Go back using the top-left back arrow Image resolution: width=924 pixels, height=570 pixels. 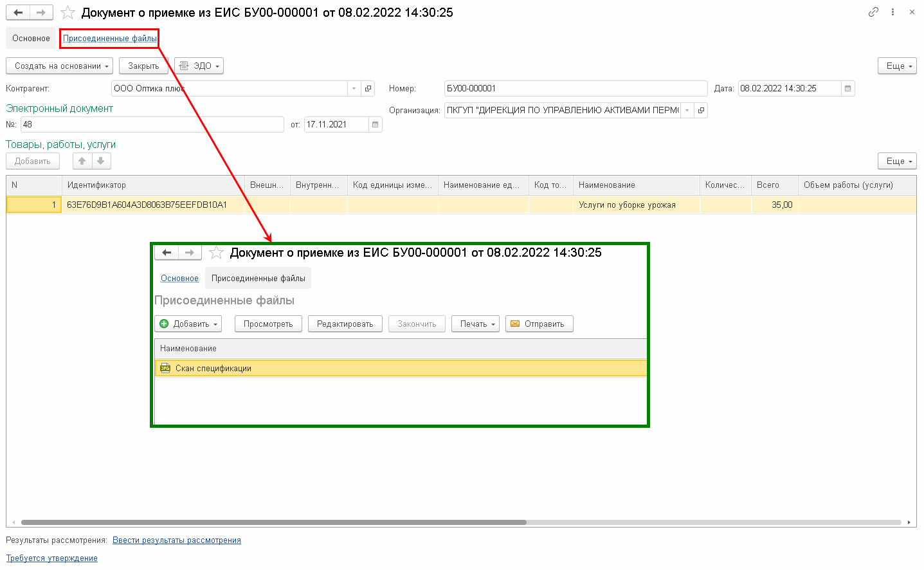click(18, 12)
